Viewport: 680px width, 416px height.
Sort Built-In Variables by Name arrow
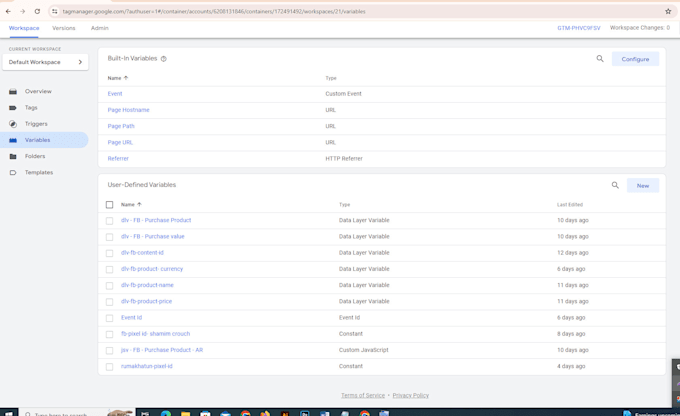pos(126,78)
